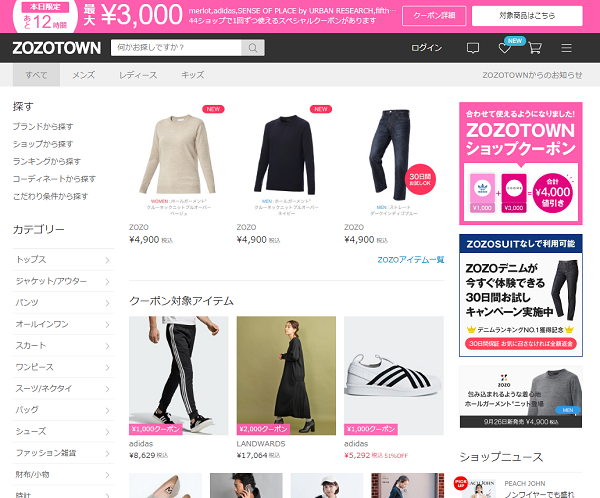
Task: Expand the トップス category chevron
Action: pos(108,260)
